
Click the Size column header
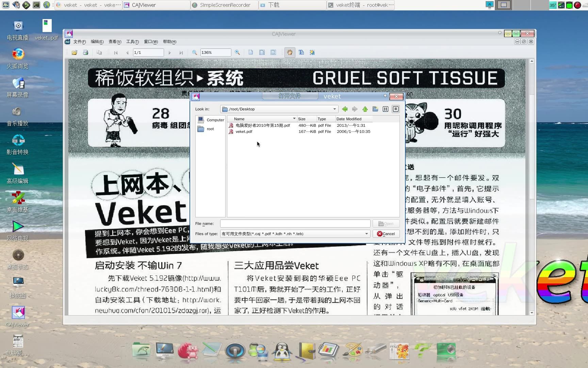(307, 119)
